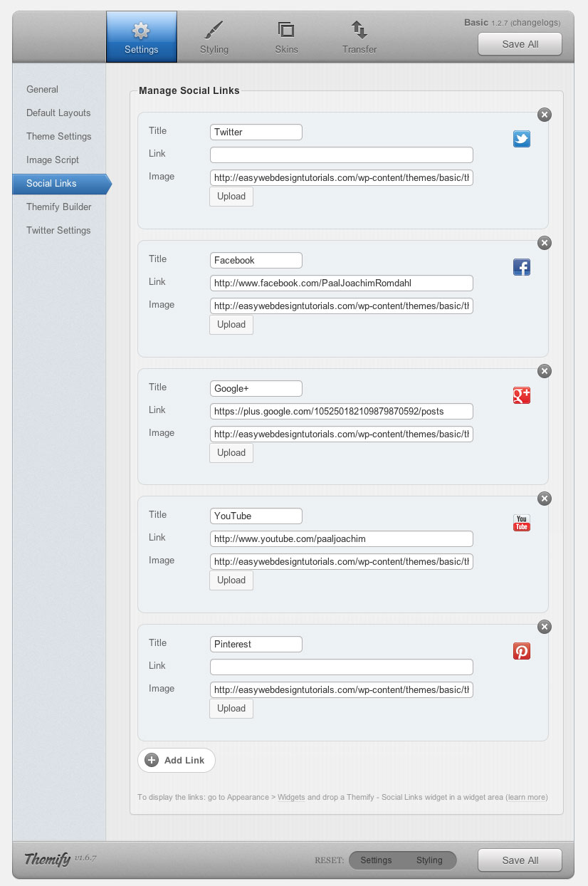The width and height of the screenshot is (588, 886).
Task: Click the YouTube title field
Action: (x=256, y=516)
